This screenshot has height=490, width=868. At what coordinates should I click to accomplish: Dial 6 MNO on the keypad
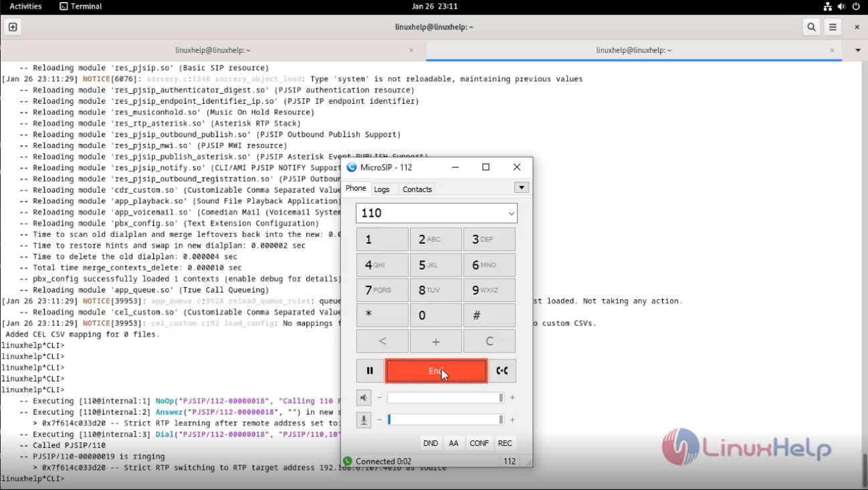pos(489,265)
